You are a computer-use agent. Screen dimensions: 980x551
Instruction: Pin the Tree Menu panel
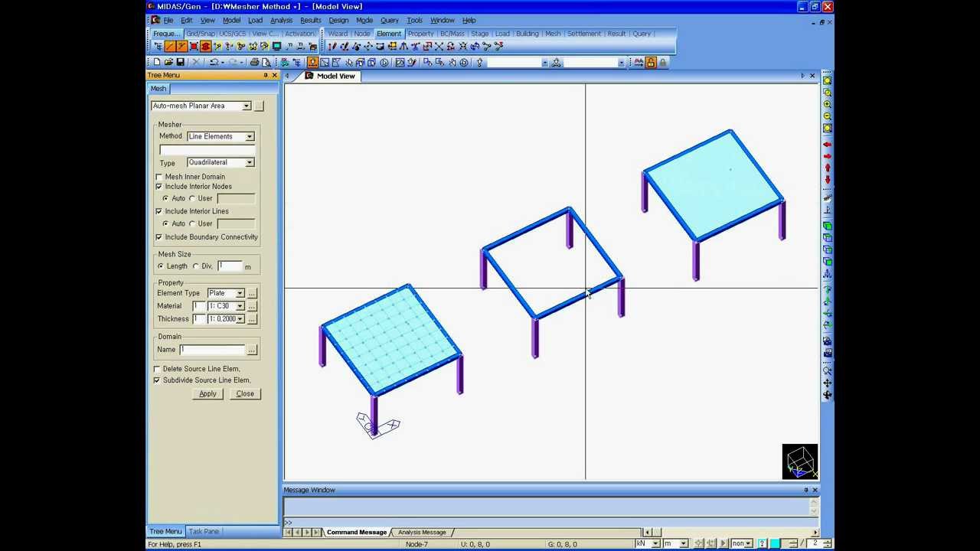tap(266, 75)
